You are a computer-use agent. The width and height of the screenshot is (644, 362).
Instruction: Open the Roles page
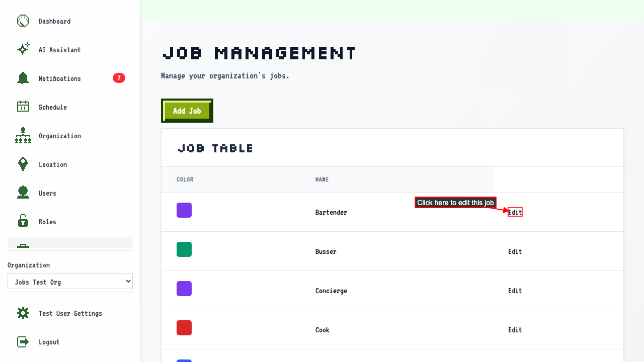70,222
